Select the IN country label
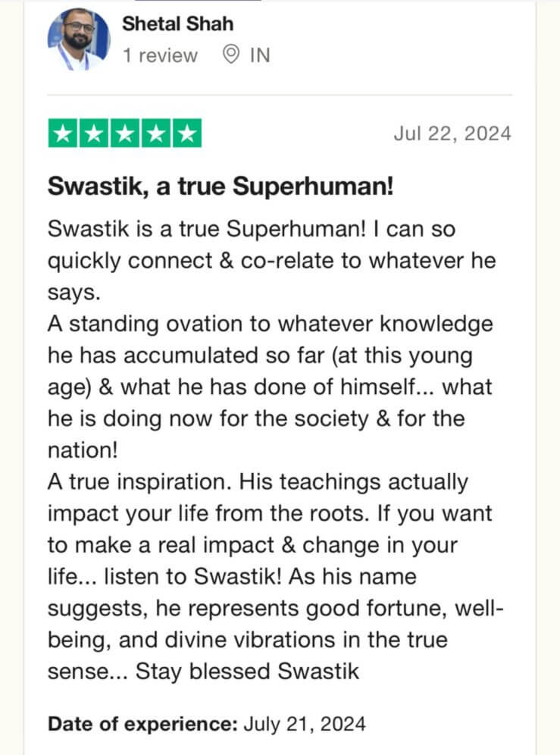The width and height of the screenshot is (560, 755). coord(260,55)
